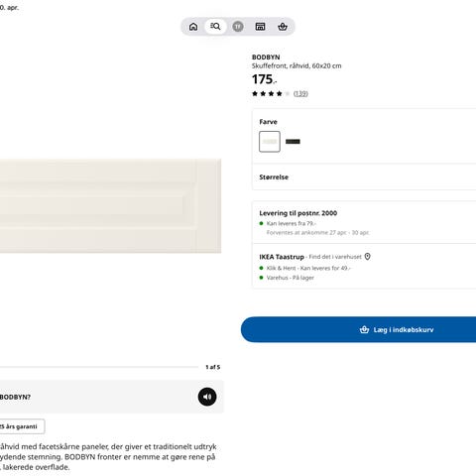Screen dimensions: 476x476
Task: Go to the home icon in navigation pill
Action: 193,27
